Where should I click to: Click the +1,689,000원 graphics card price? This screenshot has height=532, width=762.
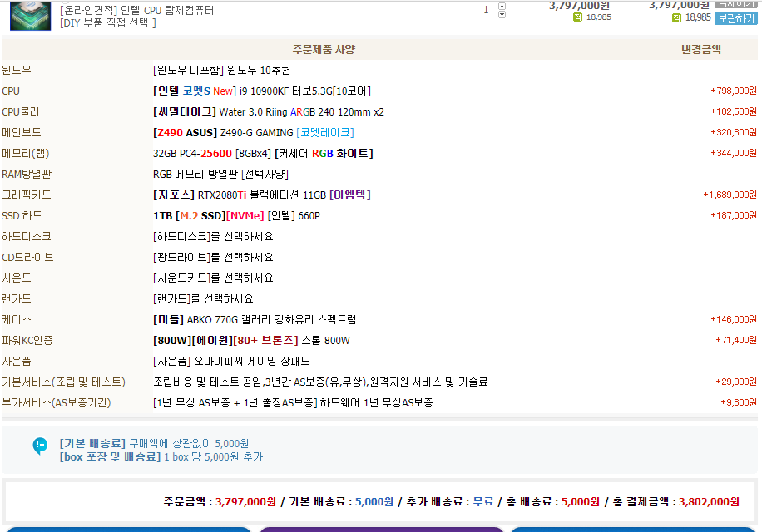730,195
